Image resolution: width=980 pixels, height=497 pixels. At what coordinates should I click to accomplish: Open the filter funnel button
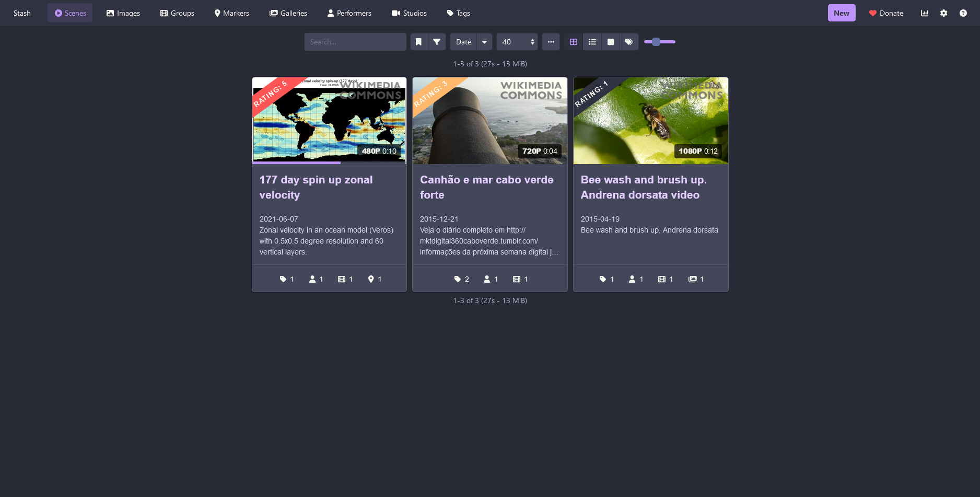click(437, 42)
